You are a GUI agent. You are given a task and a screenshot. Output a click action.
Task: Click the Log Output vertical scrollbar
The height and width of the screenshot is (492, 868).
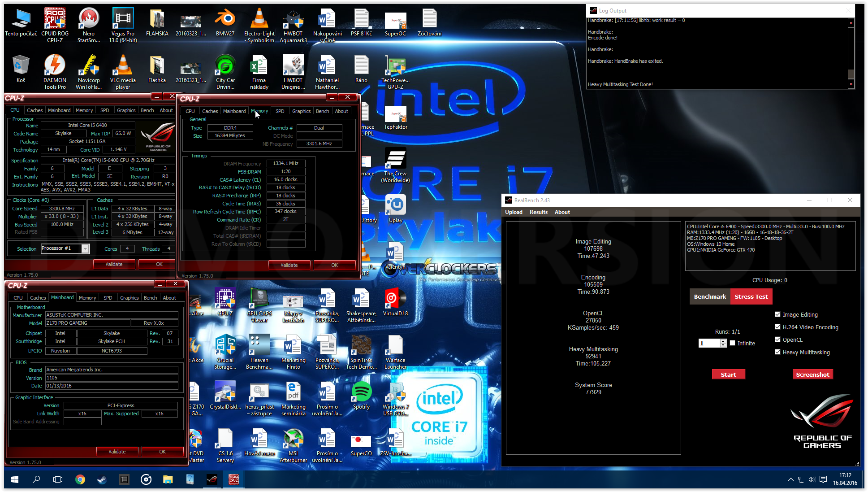pos(851,53)
